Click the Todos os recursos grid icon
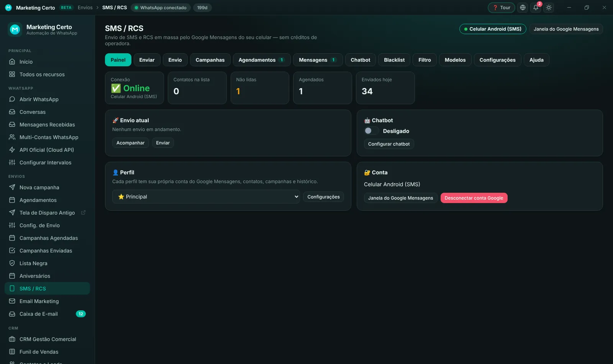The width and height of the screenshot is (613, 364). pyautogui.click(x=12, y=74)
